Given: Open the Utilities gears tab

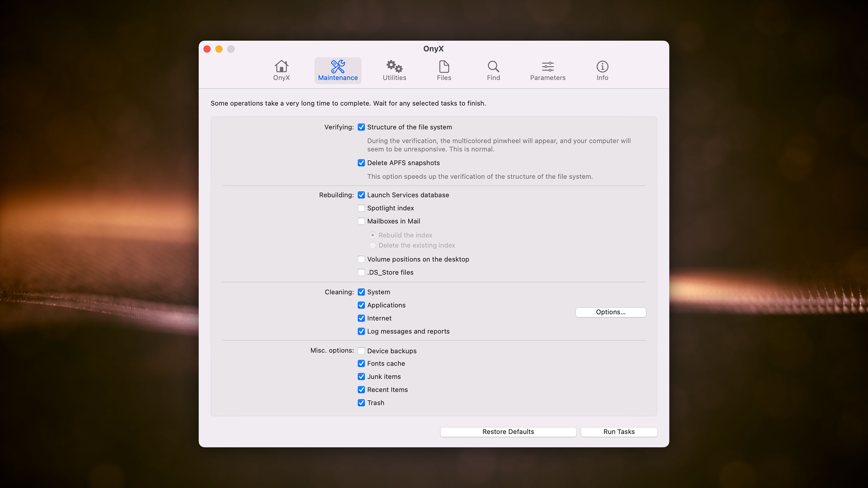Looking at the screenshot, I should click(394, 70).
